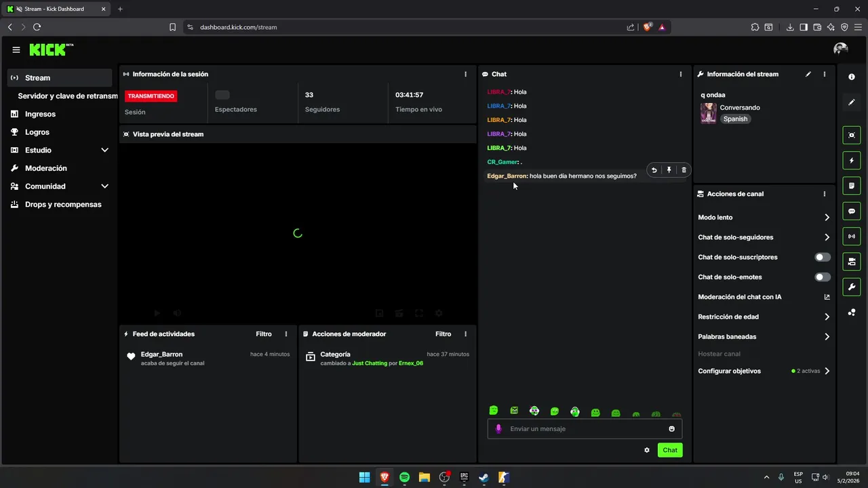This screenshot has height=488, width=868.
Task: Open Filtro in Acciones de moderador
Action: (443, 334)
